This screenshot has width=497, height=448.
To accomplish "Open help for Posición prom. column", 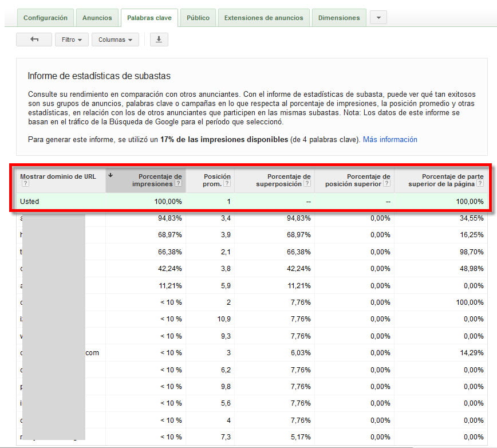I will click(227, 182).
